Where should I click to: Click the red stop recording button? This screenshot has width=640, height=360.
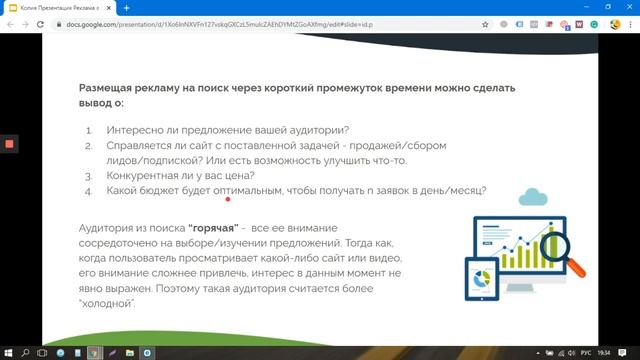[9, 144]
